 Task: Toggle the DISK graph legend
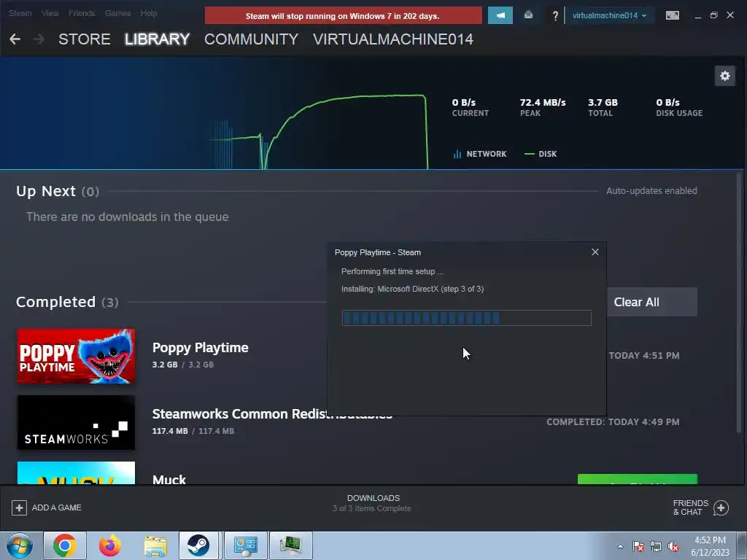(x=541, y=154)
